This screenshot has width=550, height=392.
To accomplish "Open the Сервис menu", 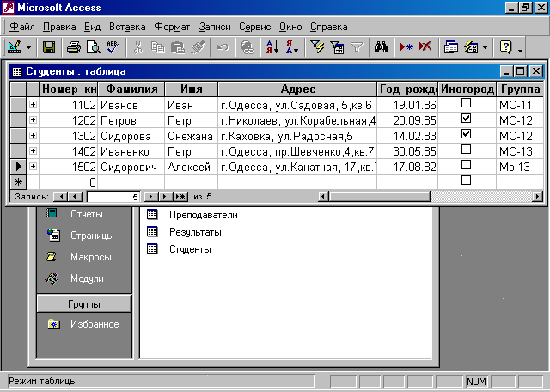I will click(254, 27).
